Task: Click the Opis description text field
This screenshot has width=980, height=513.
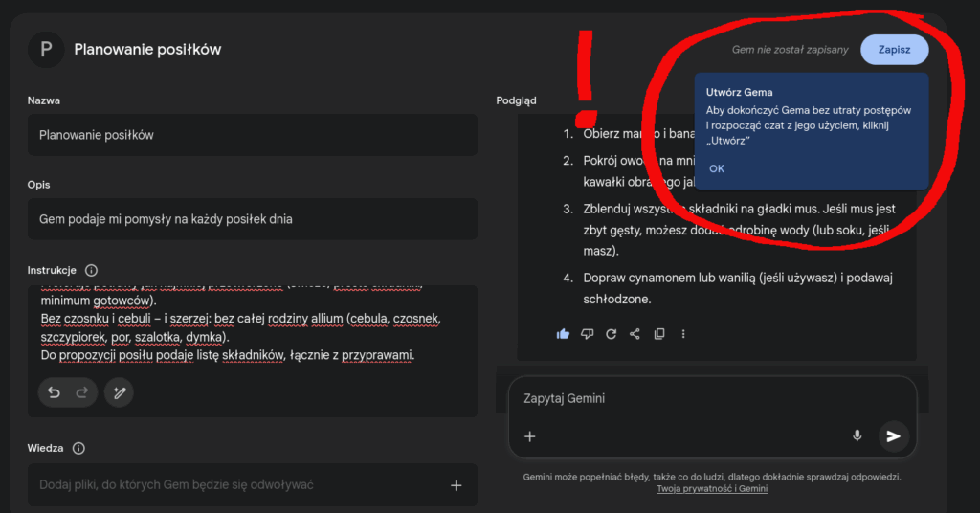Action: click(252, 219)
